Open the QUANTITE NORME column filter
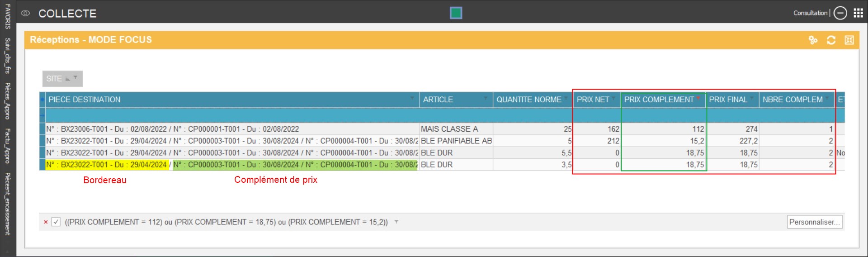The width and height of the screenshot is (868, 257). (x=566, y=98)
